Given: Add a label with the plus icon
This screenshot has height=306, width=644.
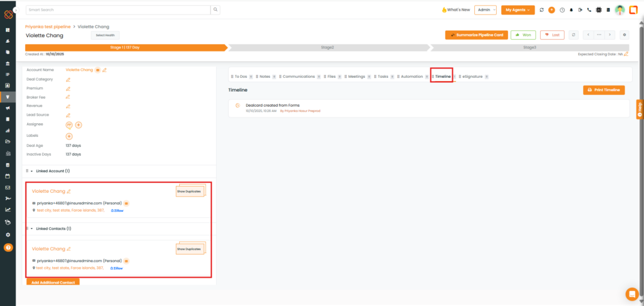Looking at the screenshot, I should coord(69,136).
